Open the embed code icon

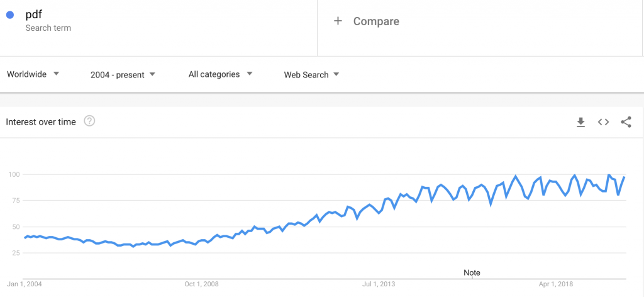click(603, 122)
